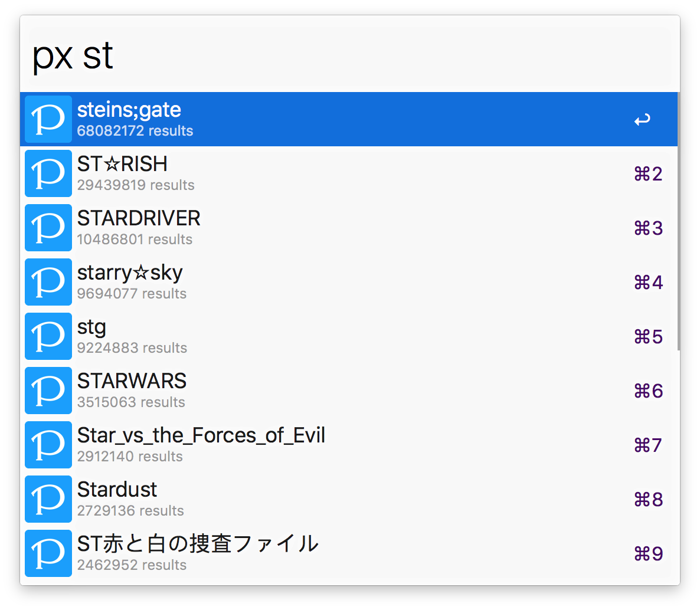700x610 pixels.
Task: Click the 9224883 results subtitle
Action: [x=132, y=348]
